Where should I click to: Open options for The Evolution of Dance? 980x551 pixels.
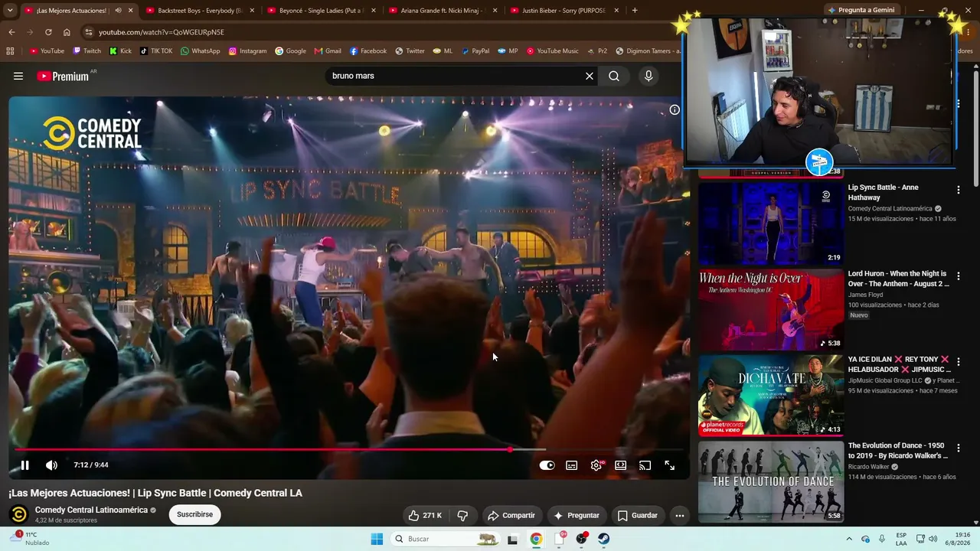click(x=958, y=448)
